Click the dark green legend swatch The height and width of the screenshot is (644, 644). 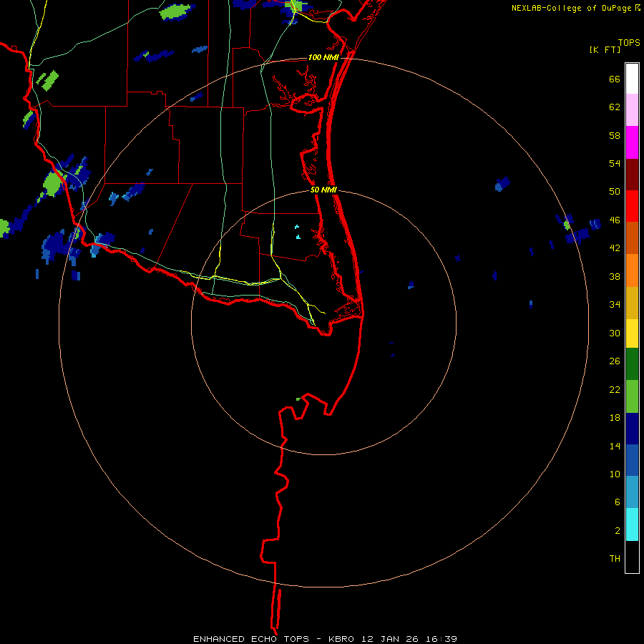(632, 364)
